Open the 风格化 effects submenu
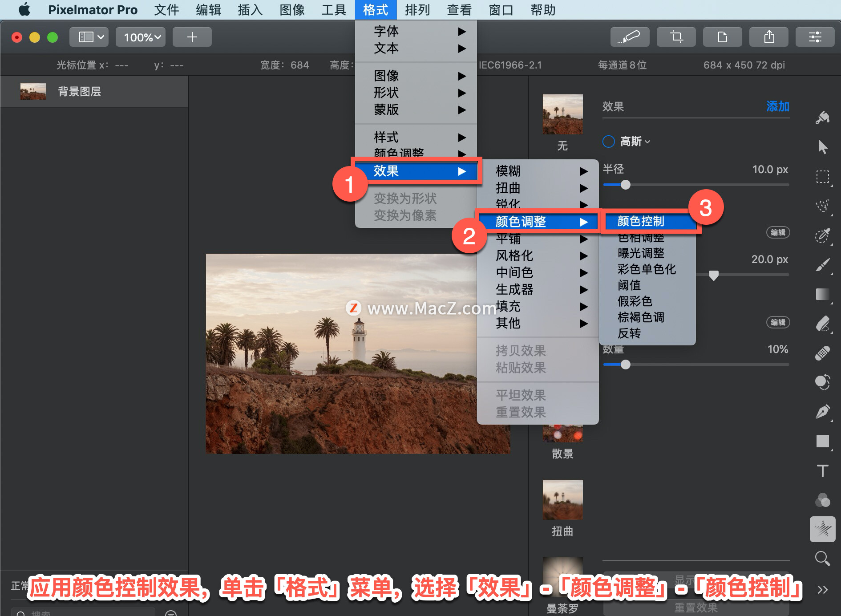This screenshot has width=841, height=616. click(538, 255)
